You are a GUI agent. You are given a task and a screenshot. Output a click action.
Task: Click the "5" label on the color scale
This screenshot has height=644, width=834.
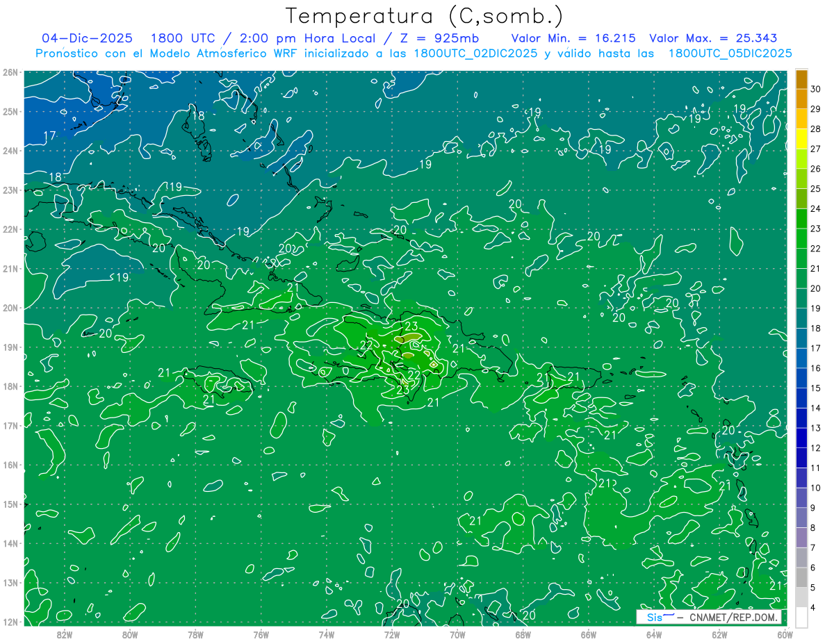pyautogui.click(x=813, y=587)
